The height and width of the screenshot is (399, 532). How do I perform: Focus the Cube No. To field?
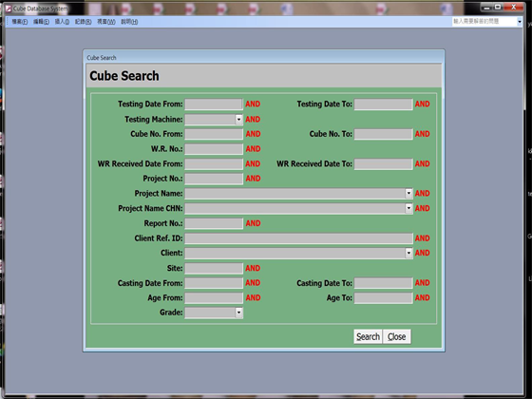[x=384, y=134]
